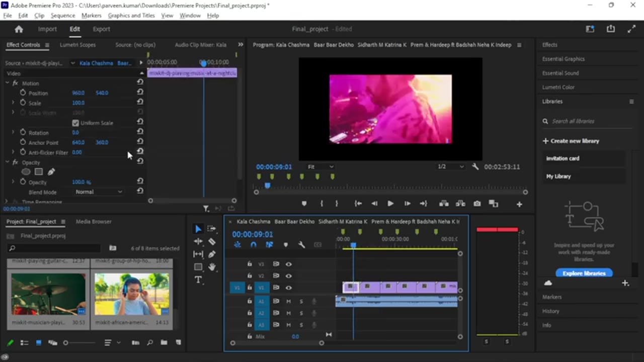Toggle V2 track output eye
This screenshot has width=644, height=362.
tap(289, 276)
